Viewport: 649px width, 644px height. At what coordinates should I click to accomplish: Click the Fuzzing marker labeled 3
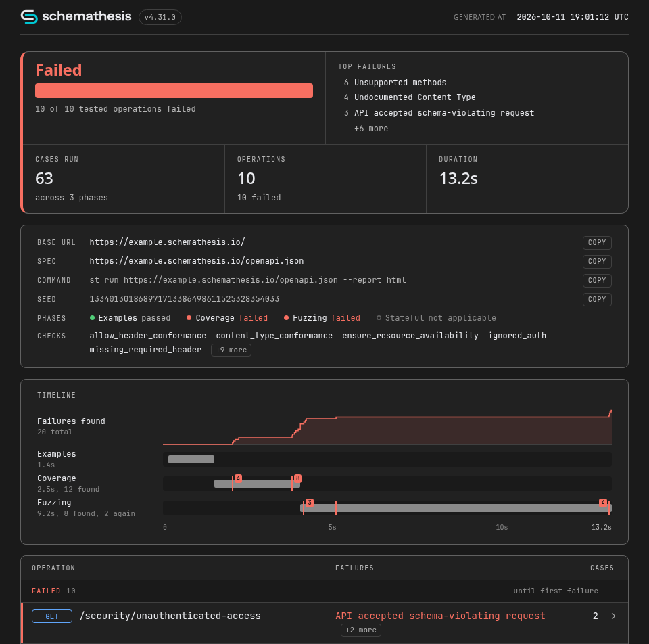309,503
